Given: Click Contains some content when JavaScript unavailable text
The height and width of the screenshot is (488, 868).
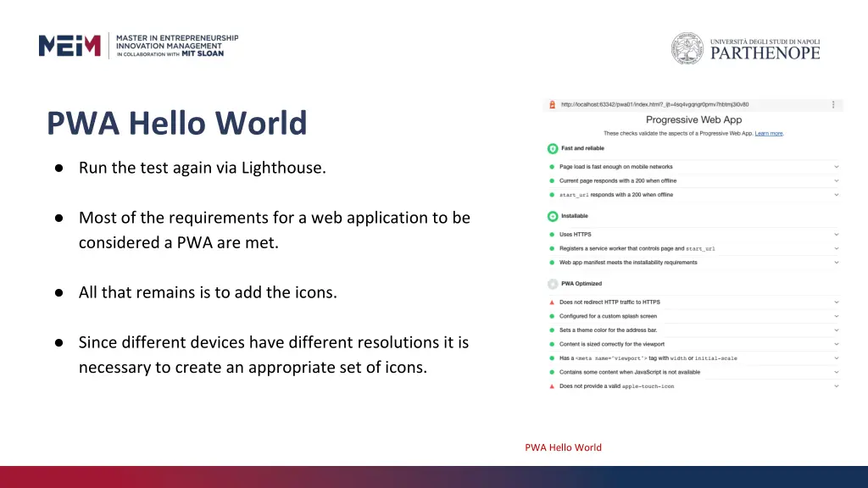Looking at the screenshot, I should (630, 373).
